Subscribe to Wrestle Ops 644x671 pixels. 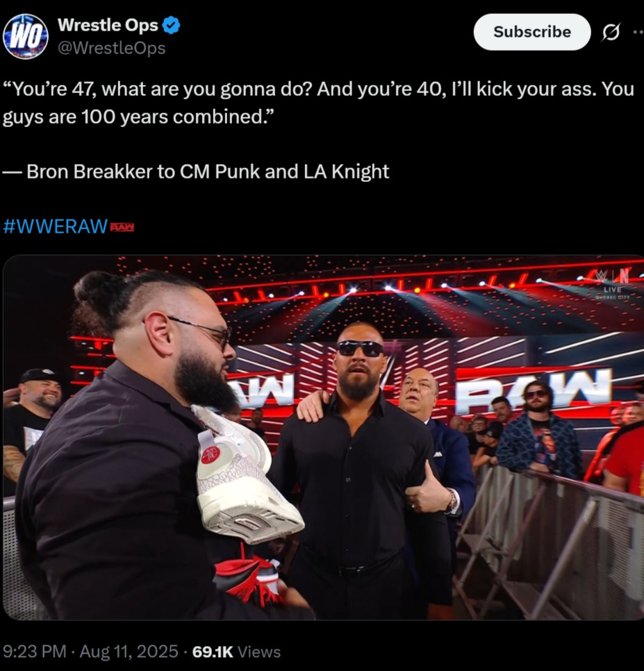coord(532,32)
